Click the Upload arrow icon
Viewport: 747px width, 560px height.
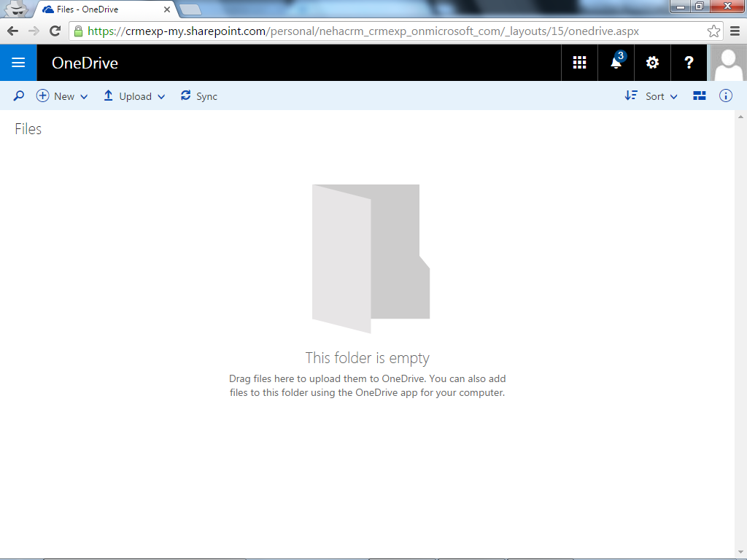(x=108, y=96)
